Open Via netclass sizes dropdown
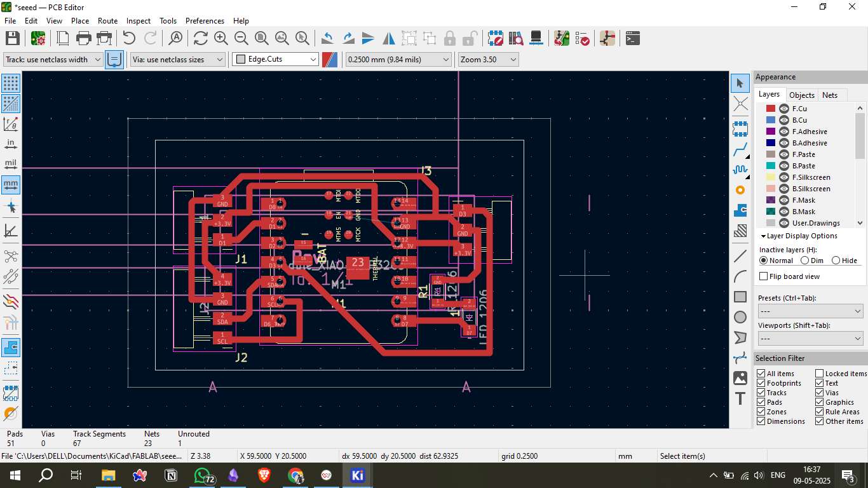 (178, 59)
